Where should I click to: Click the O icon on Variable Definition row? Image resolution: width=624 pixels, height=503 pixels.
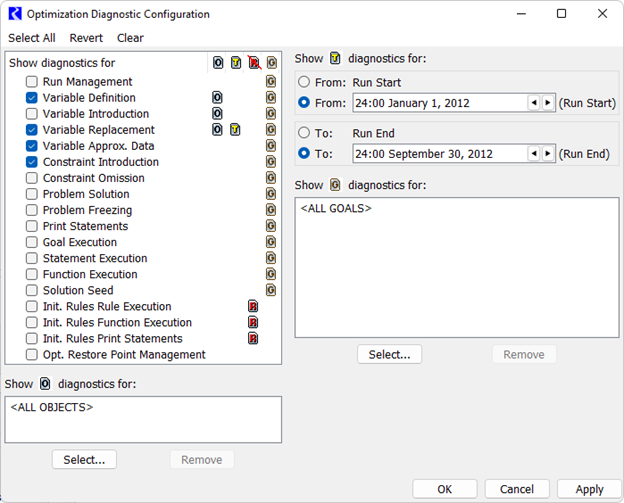(217, 98)
